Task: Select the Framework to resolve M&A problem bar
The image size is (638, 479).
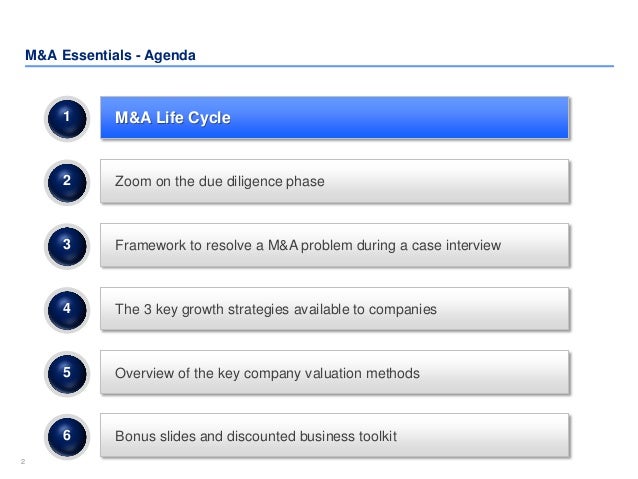Action: pyautogui.click(x=335, y=246)
